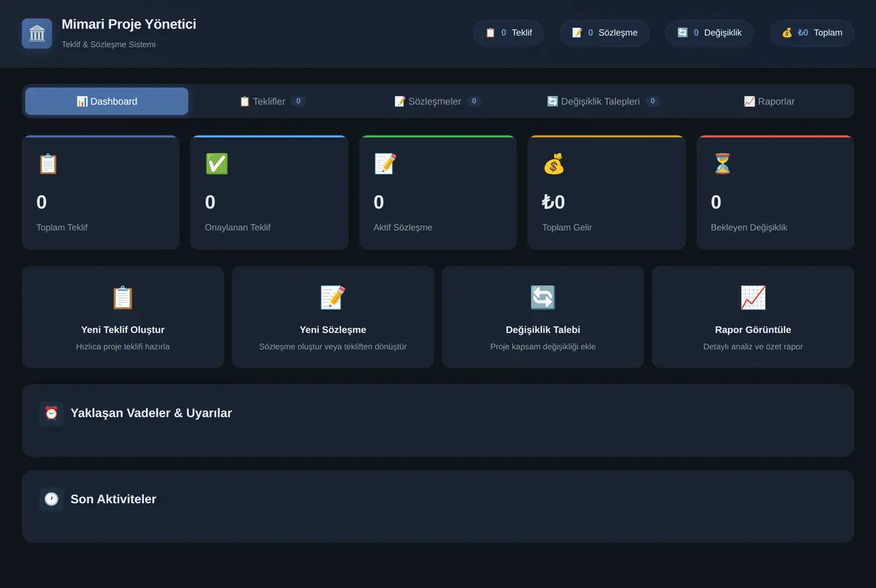Click the refresh icon in Değişiklik header pill

click(x=683, y=33)
